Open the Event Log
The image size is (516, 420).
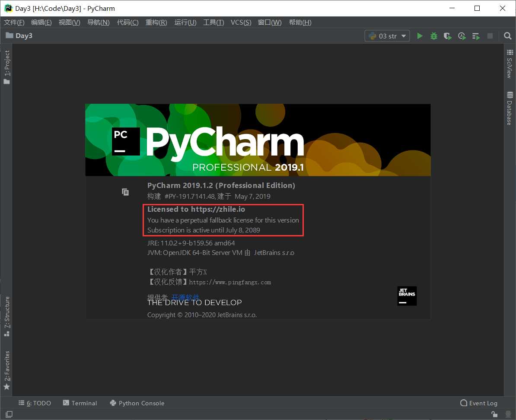pyautogui.click(x=479, y=403)
